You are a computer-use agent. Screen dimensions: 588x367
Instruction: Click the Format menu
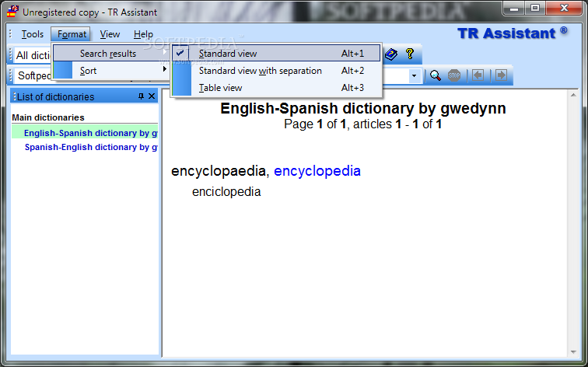coord(72,34)
